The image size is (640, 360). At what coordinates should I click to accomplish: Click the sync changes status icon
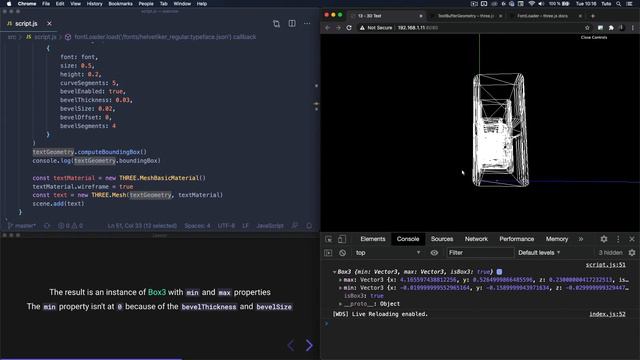point(47,226)
